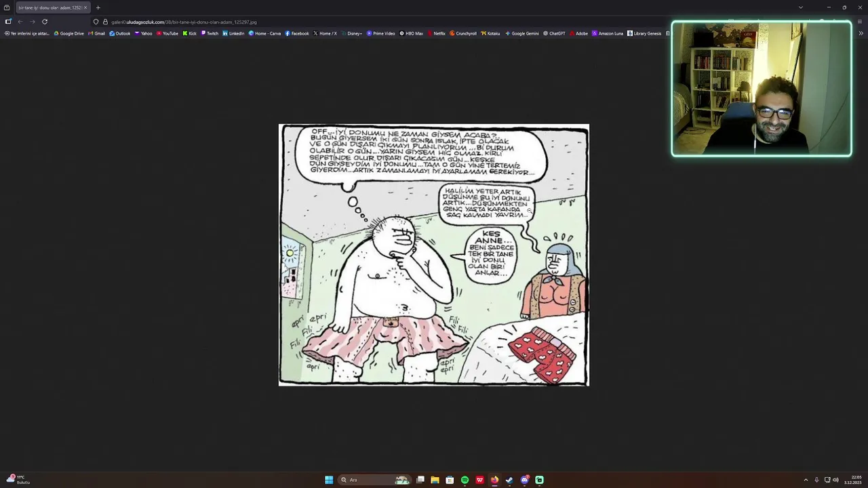Show more bookmarks overflow chevron
This screenshot has width=868, height=488.
[861, 33]
